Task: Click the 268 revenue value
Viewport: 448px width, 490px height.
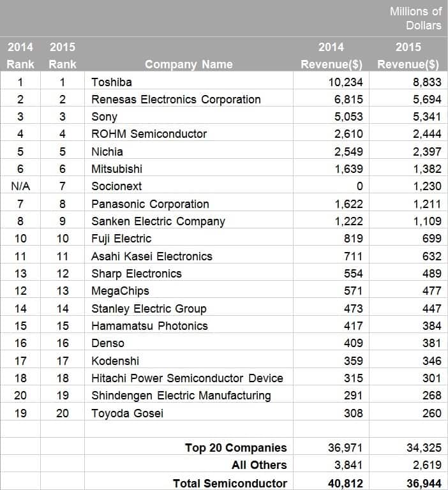Action: pos(432,395)
